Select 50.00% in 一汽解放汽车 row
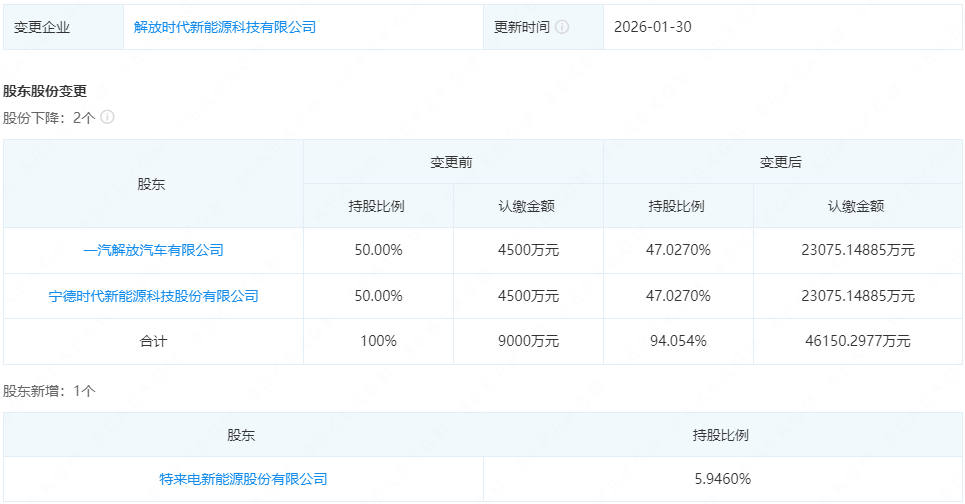This screenshot has width=965, height=504. [x=378, y=250]
